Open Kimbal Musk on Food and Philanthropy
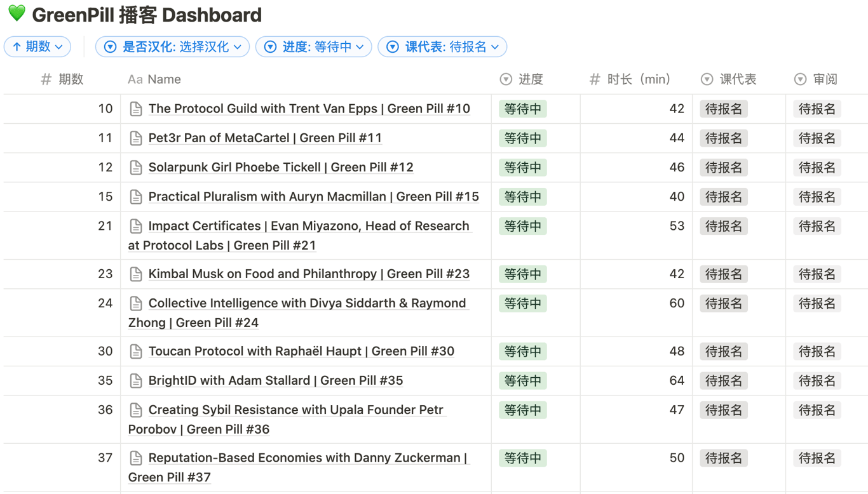This screenshot has height=494, width=868. [x=309, y=274]
